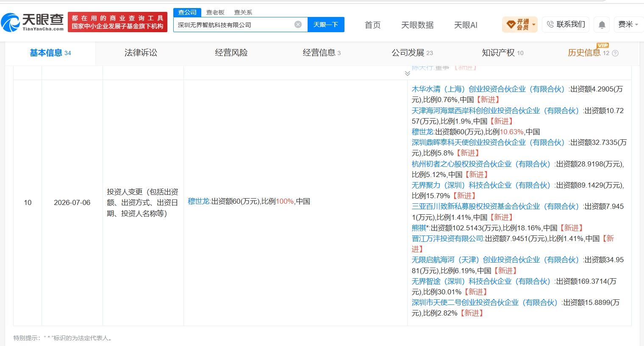Image resolution: width=644 pixels, height=346 pixels.
Task: Go to 首页 in top navigation
Action: pyautogui.click(x=373, y=25)
